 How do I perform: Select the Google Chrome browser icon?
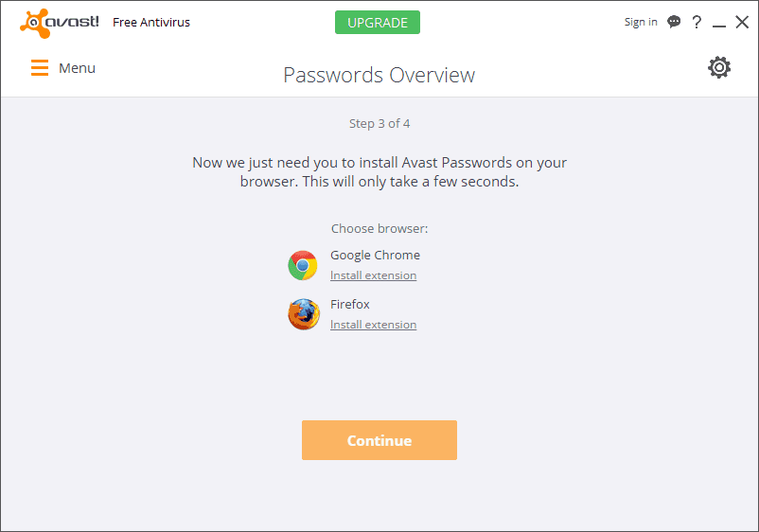click(303, 265)
